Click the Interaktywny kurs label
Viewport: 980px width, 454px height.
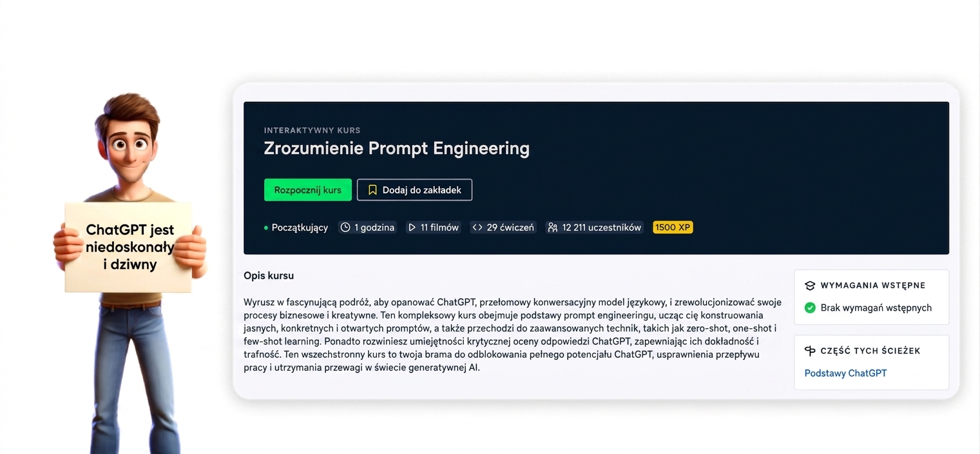312,130
